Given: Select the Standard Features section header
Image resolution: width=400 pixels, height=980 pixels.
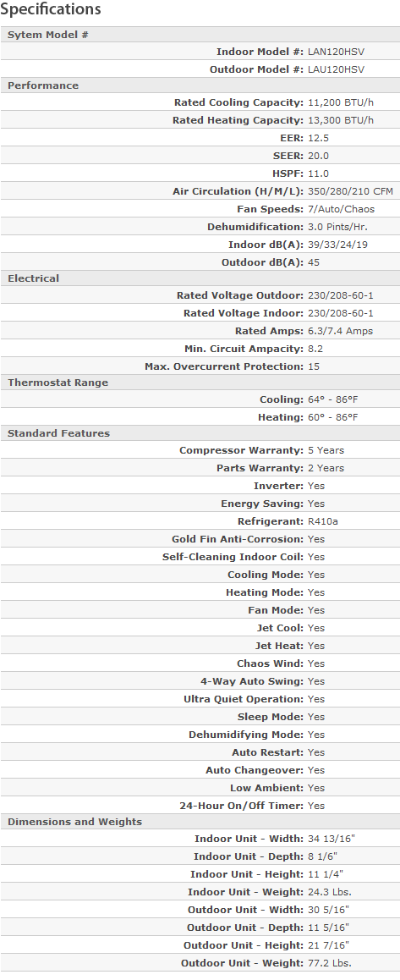Looking at the screenshot, I should 200,433.
